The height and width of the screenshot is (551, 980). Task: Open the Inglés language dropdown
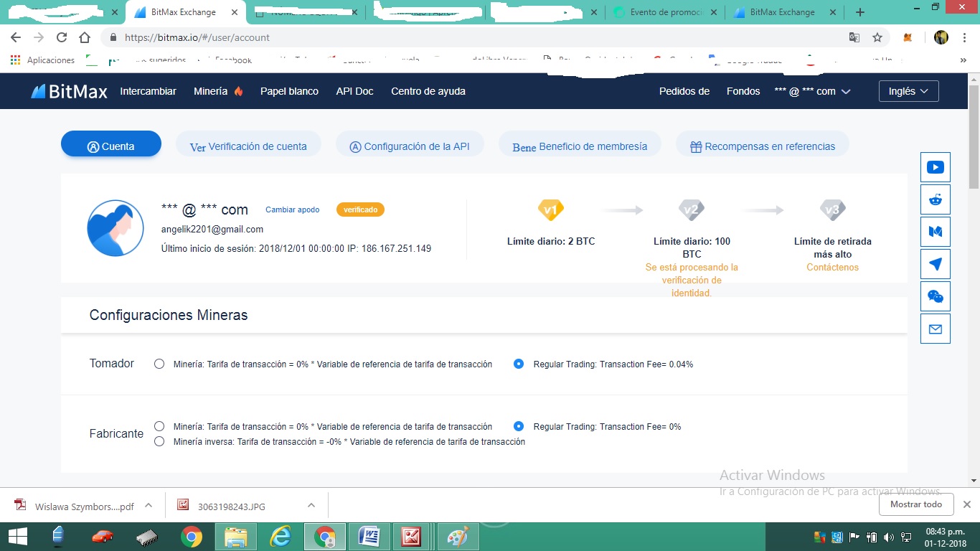(908, 91)
